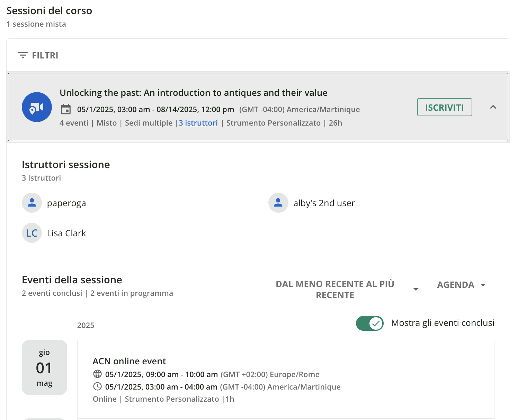Click the clock icon in ACN online event

[98, 386]
